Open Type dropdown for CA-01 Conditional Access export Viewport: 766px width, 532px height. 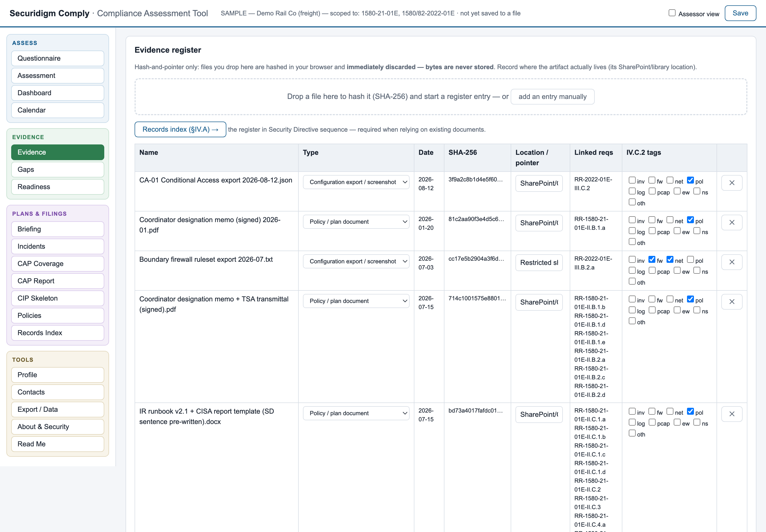356,182
